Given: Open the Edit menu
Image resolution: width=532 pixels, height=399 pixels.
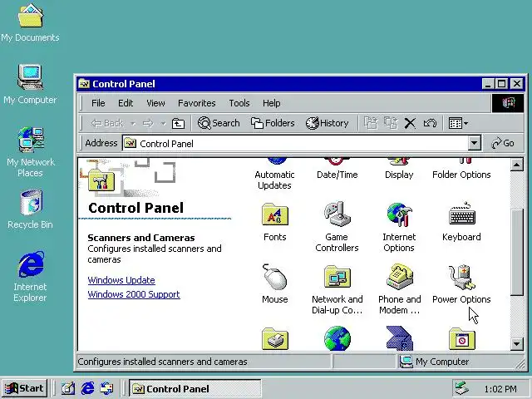Looking at the screenshot, I should pyautogui.click(x=126, y=103).
